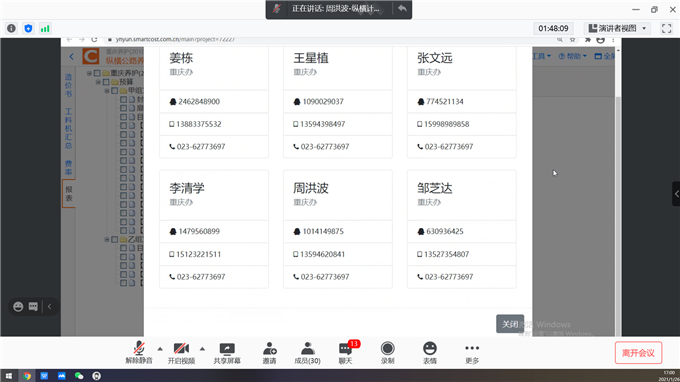
Task: Expand video options arrow next to 开启视频
Action: tap(202, 349)
